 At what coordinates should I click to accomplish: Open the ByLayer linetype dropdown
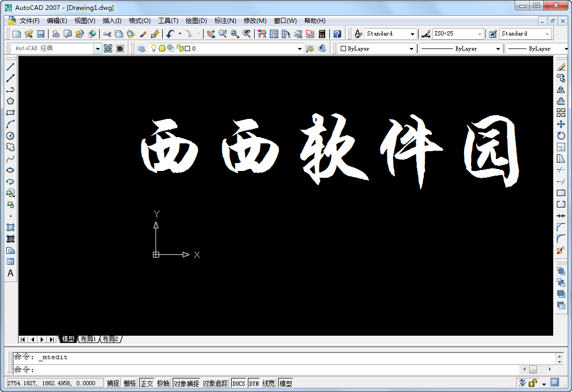pyautogui.click(x=498, y=48)
